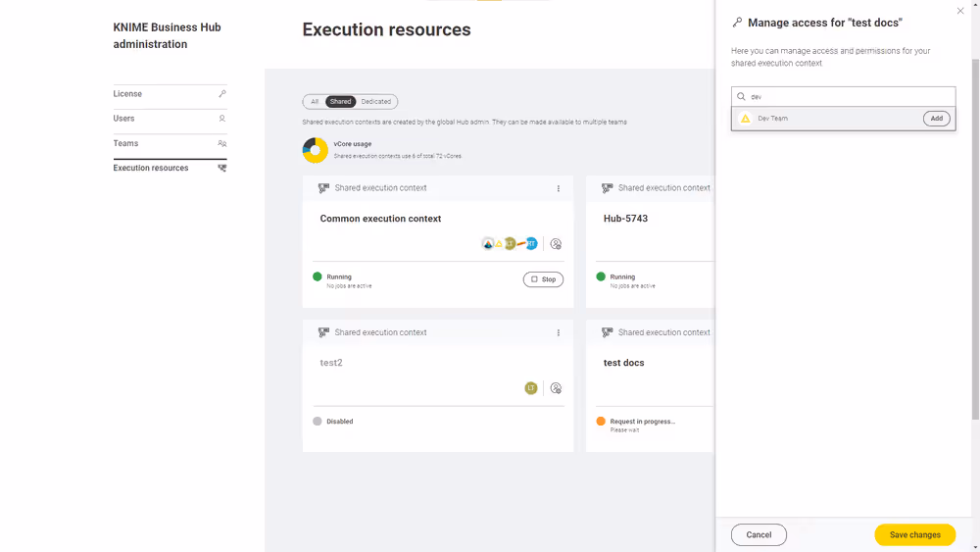
Task: Click Save changes button
Action: click(915, 535)
